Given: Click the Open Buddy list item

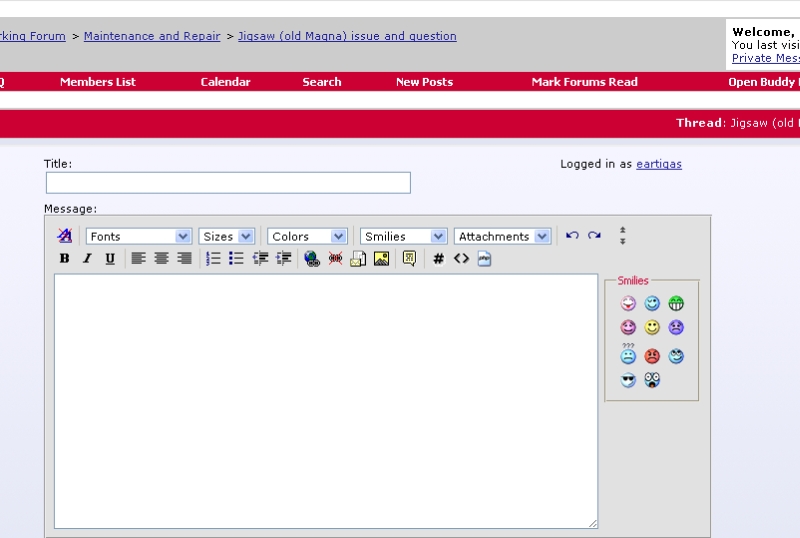Looking at the screenshot, I should click(764, 82).
